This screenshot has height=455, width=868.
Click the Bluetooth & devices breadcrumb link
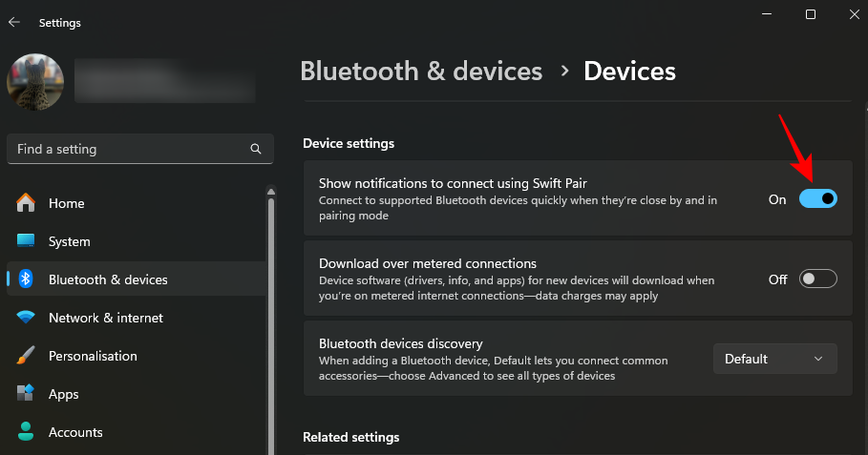421,71
